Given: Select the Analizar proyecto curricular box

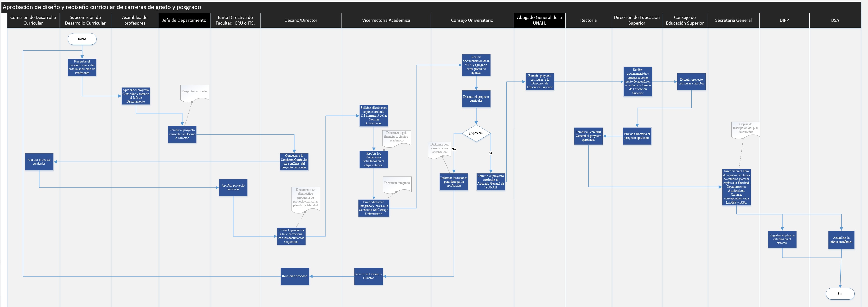Looking at the screenshot, I should click(x=39, y=162).
